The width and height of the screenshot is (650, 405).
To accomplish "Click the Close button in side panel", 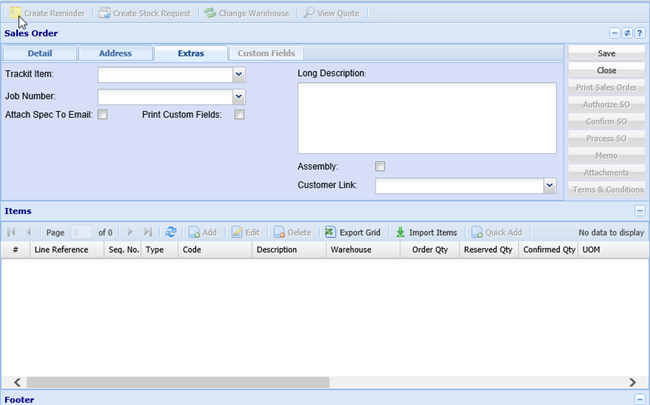I will (606, 71).
